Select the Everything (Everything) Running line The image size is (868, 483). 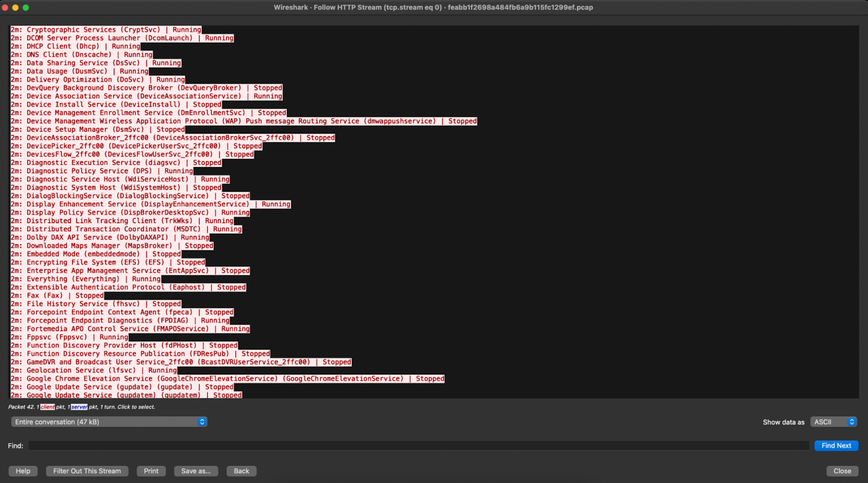(86, 279)
